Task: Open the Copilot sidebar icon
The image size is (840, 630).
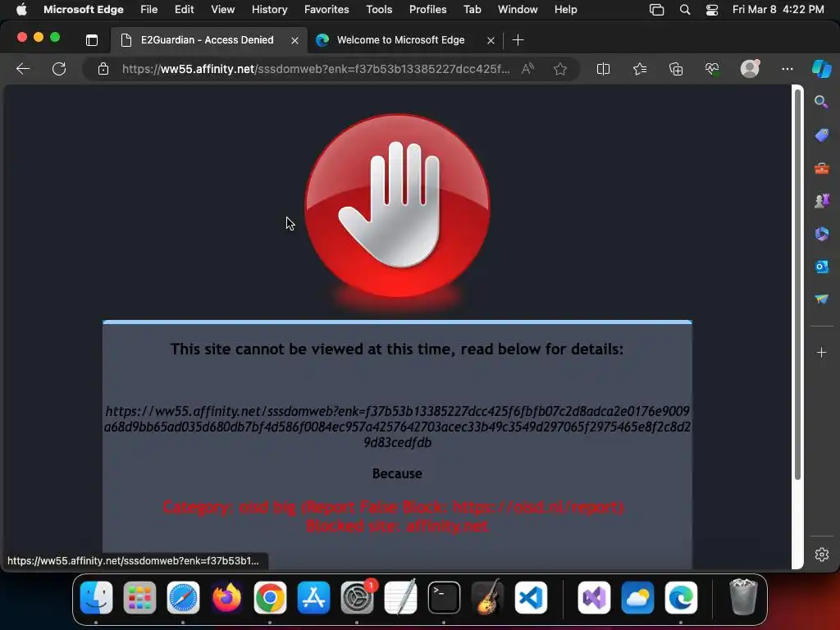Action: point(821,69)
